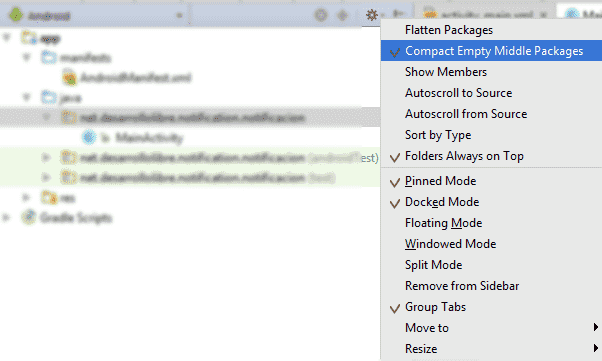
Task: Collapse the highlighted main package node
Action: [46, 117]
